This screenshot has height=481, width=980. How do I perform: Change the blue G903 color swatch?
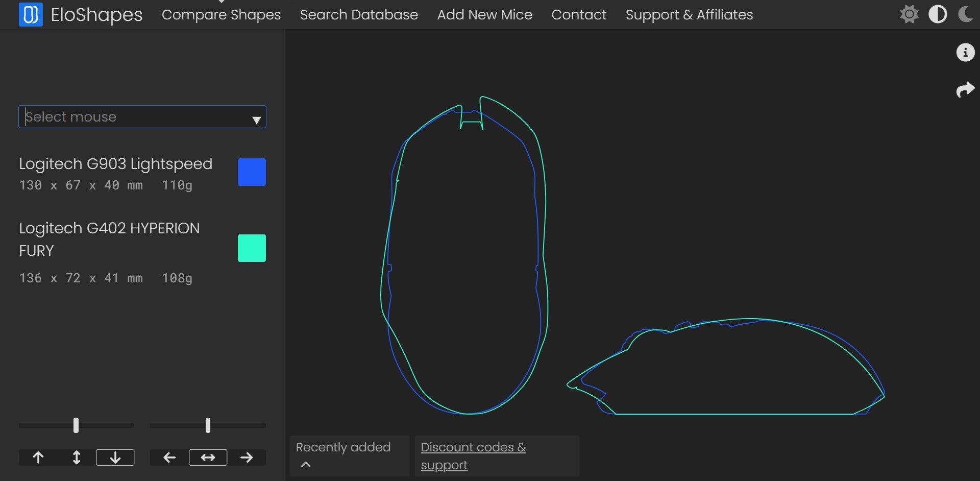(252, 172)
